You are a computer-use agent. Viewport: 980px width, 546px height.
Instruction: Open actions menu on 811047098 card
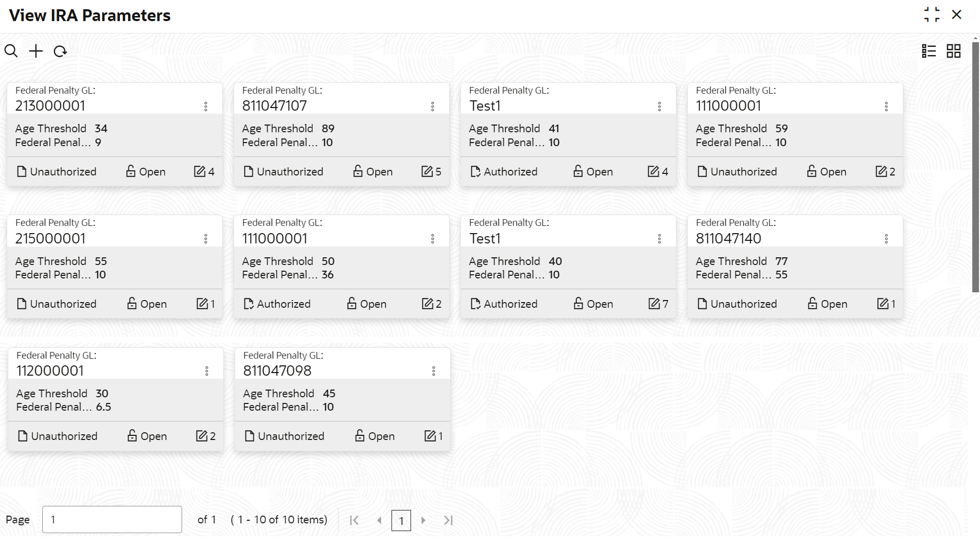pos(434,371)
